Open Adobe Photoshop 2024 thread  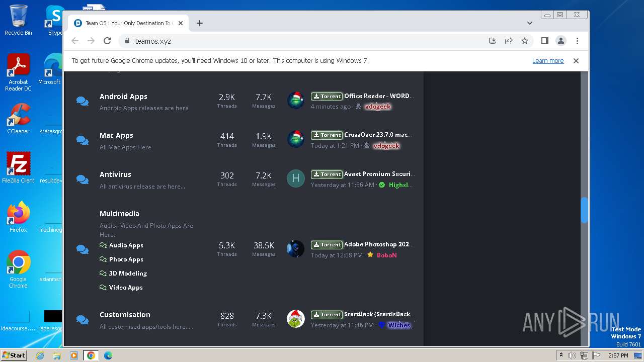[x=378, y=244]
